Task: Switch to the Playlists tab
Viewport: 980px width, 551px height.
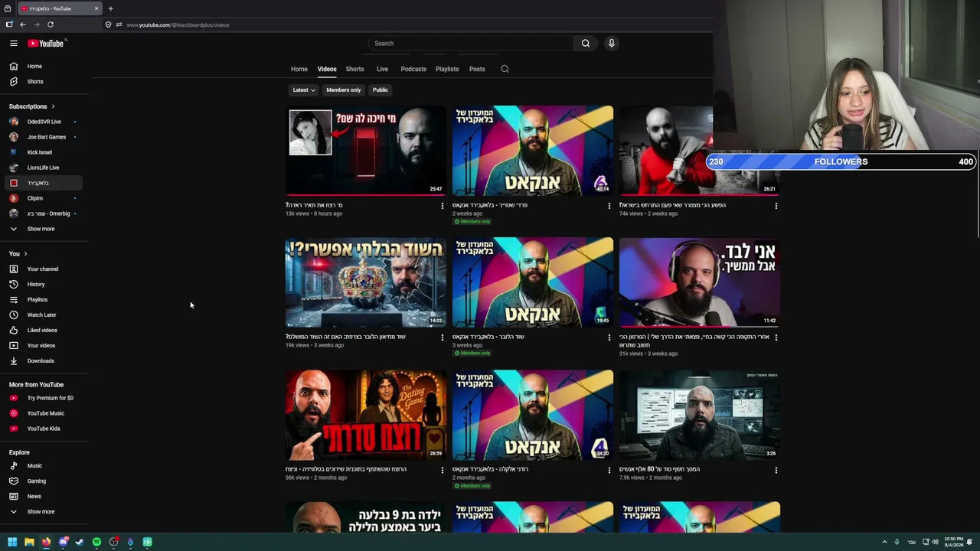Action: (x=447, y=69)
